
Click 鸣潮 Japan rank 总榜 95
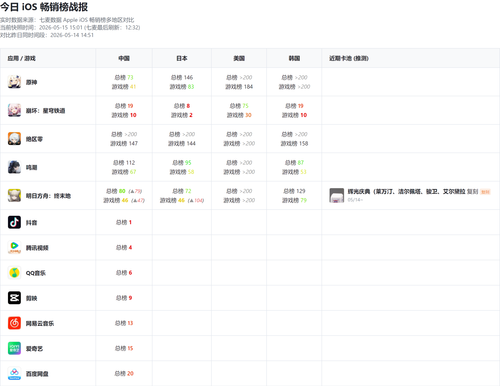click(182, 163)
